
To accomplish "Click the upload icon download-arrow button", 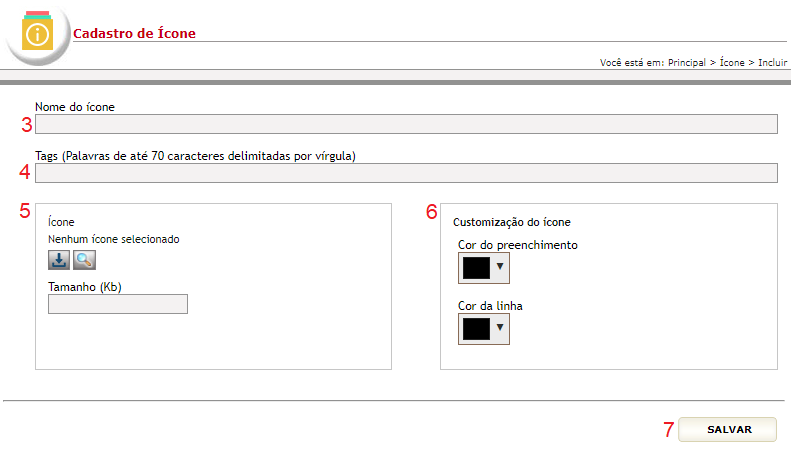I will coord(59,260).
